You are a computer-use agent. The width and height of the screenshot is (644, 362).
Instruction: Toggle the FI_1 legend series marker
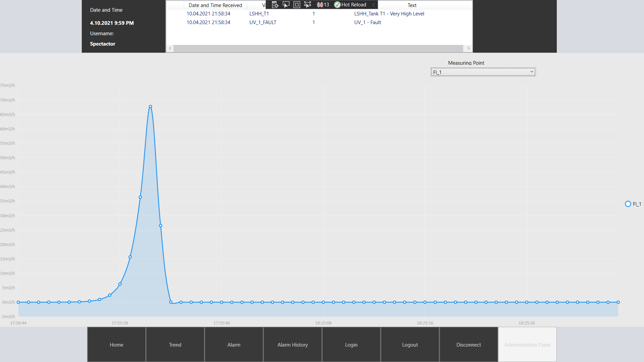click(628, 204)
